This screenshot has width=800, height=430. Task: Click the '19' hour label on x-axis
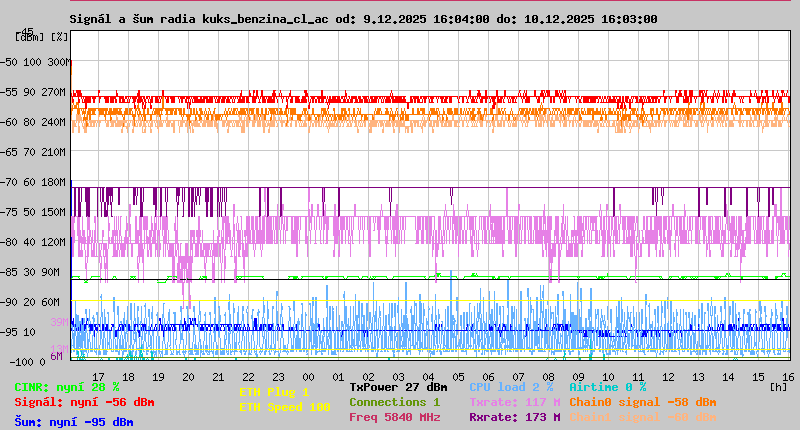point(158,377)
